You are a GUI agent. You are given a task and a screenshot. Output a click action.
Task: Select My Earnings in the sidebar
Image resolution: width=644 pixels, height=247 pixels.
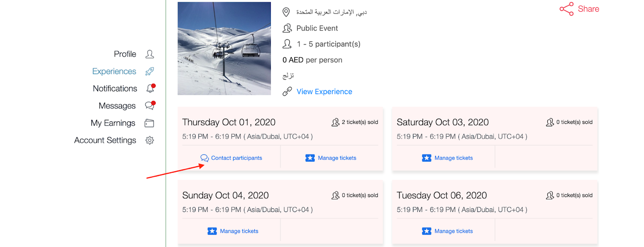(113, 123)
